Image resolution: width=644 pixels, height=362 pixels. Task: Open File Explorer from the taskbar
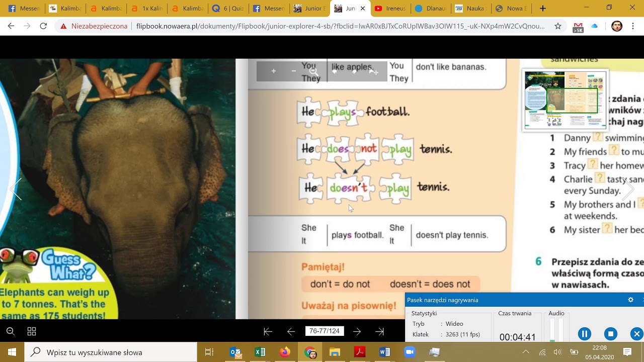(335, 352)
